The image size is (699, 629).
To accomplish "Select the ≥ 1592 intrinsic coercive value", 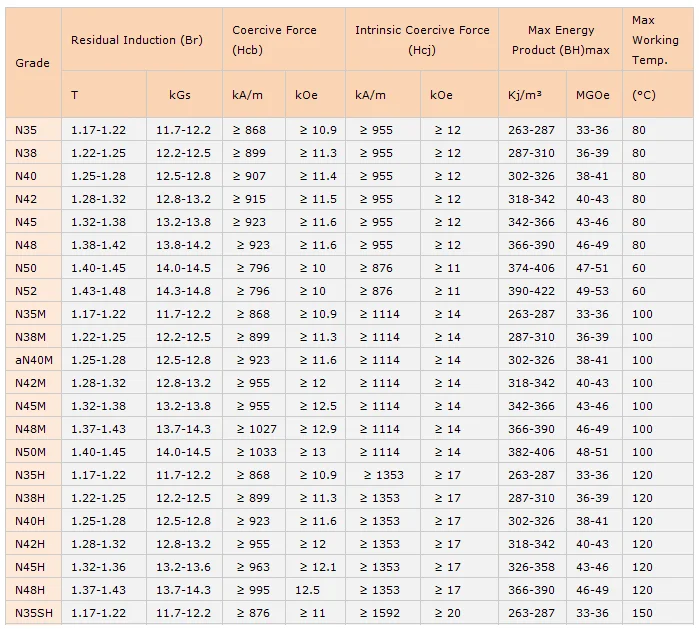I will pyautogui.click(x=378, y=613).
